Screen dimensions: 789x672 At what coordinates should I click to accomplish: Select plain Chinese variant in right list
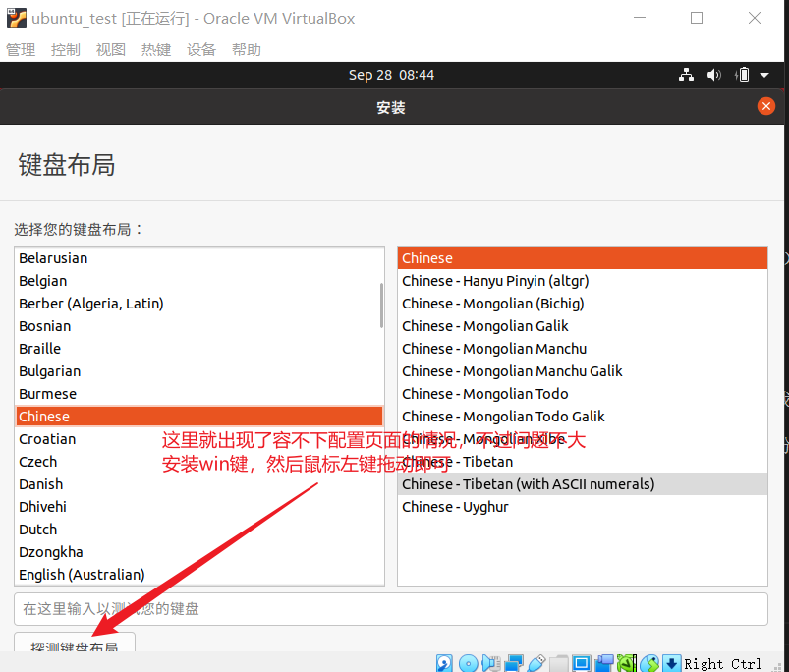click(583, 258)
